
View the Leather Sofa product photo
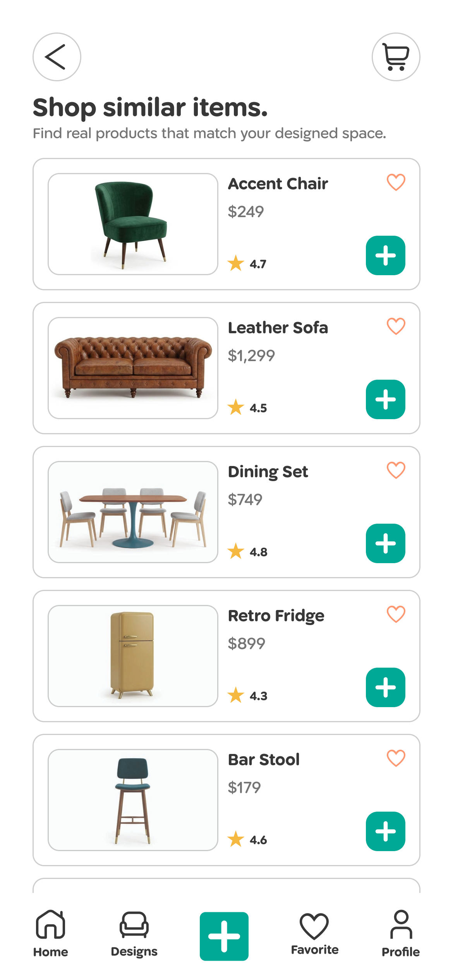coord(133,368)
